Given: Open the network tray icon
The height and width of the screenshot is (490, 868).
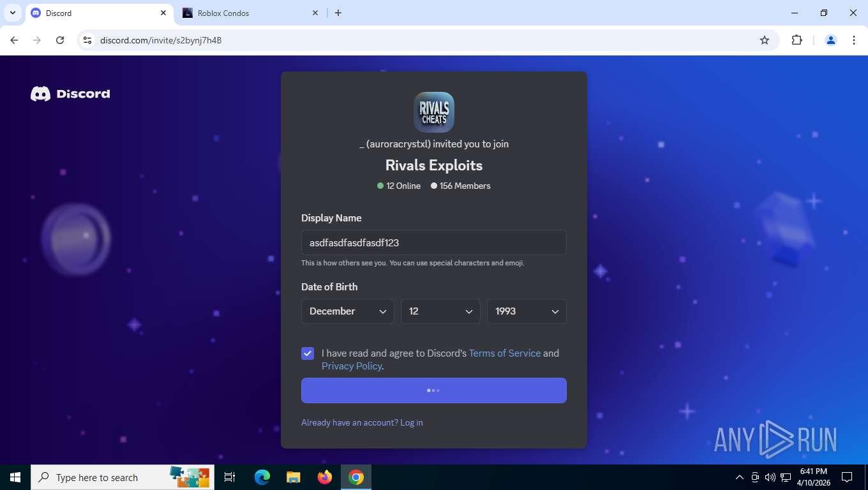Looking at the screenshot, I should click(786, 477).
